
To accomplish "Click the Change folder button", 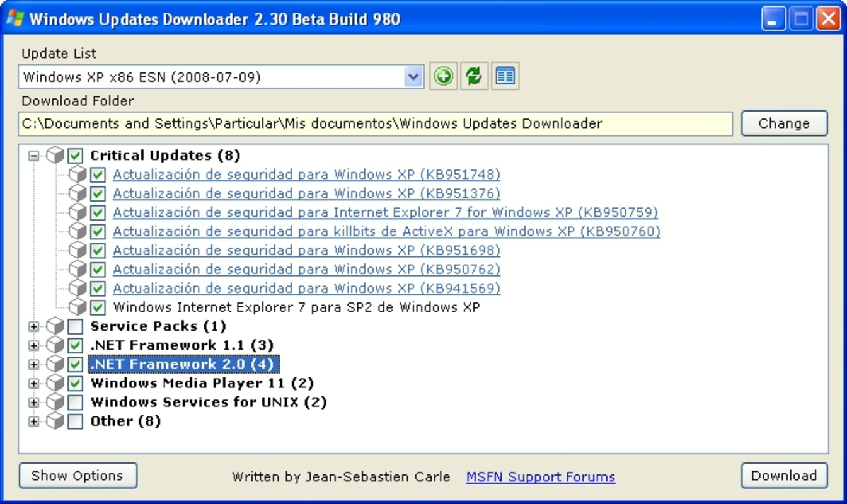I will [x=784, y=123].
